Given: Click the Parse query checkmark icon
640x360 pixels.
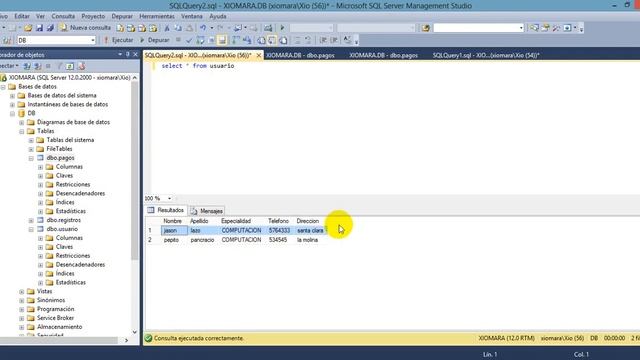Looking at the screenshot, I should [x=189, y=40].
